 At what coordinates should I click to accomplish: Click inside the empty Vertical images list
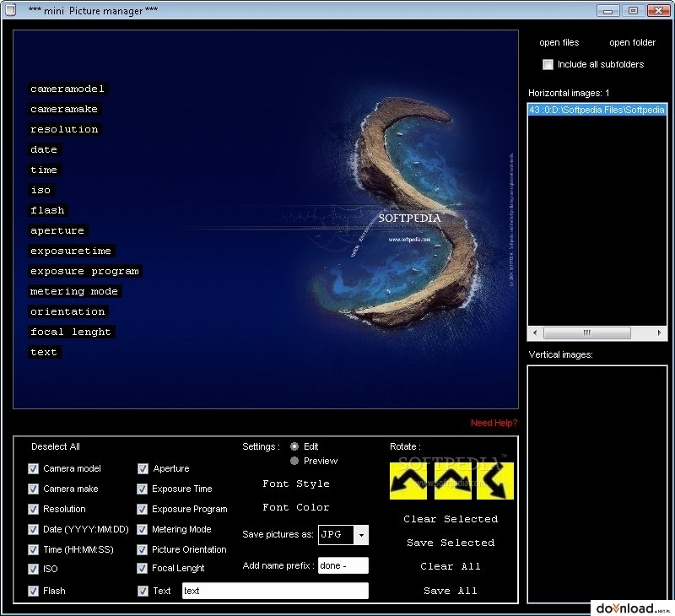click(x=597, y=484)
